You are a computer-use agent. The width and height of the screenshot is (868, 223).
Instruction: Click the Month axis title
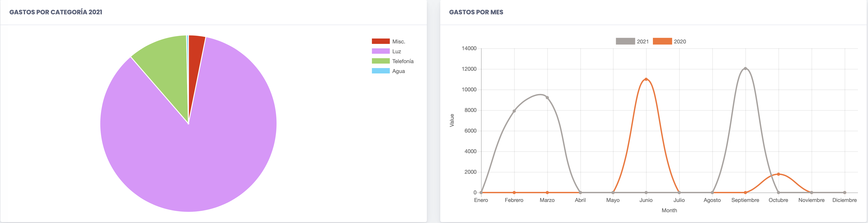(669, 210)
